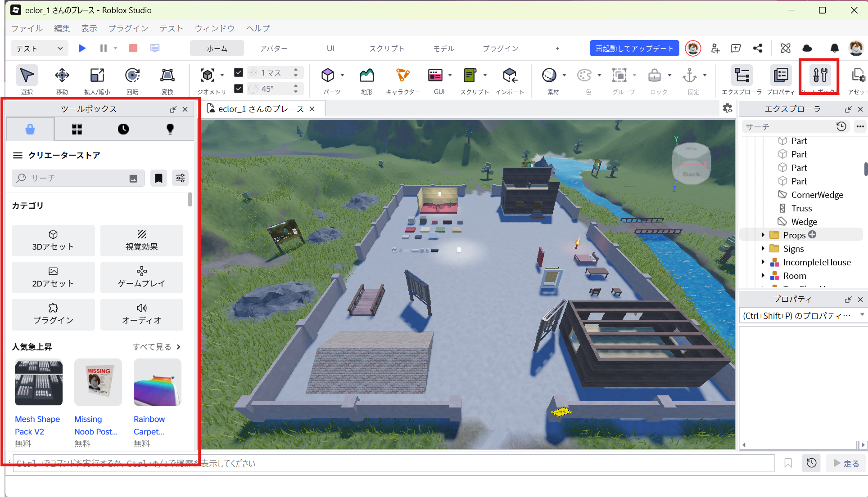This screenshot has height=497, width=868.
Task: Open the プラグイン menu in menu bar
Action: [128, 28]
